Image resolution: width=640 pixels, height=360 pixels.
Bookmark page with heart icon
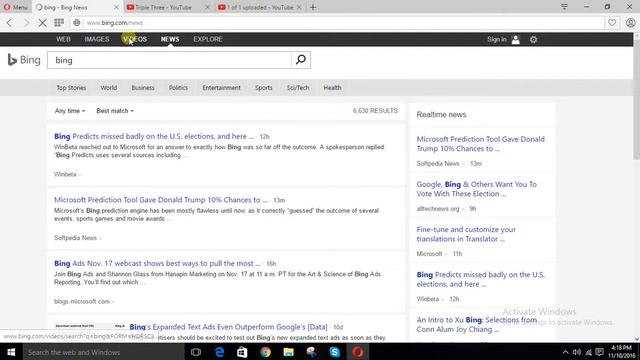pos(612,23)
